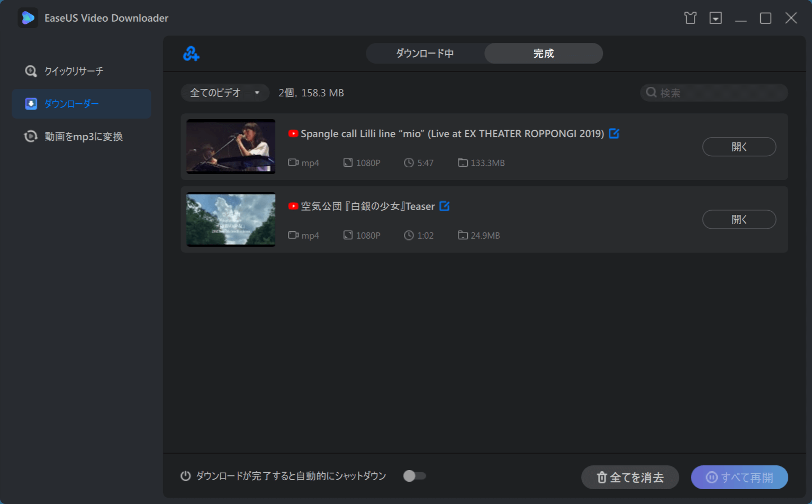812x504 pixels.
Task: Click the EaseUS Video Downloader logo
Action: [x=28, y=18]
